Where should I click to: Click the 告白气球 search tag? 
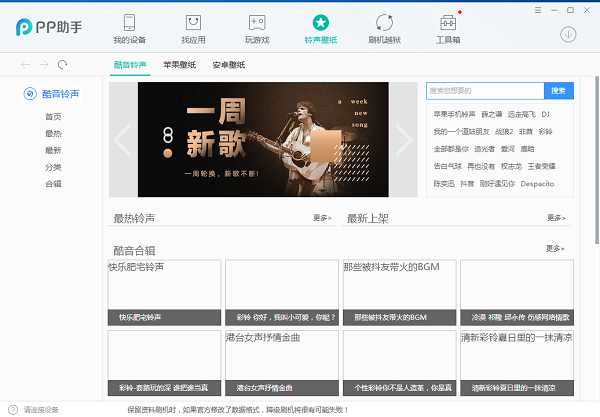447,166
